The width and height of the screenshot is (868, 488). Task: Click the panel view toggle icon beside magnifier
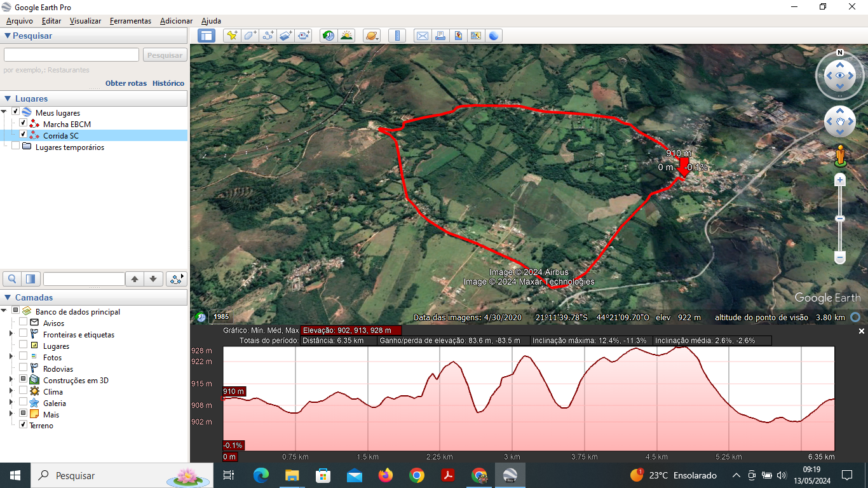pos(31,279)
